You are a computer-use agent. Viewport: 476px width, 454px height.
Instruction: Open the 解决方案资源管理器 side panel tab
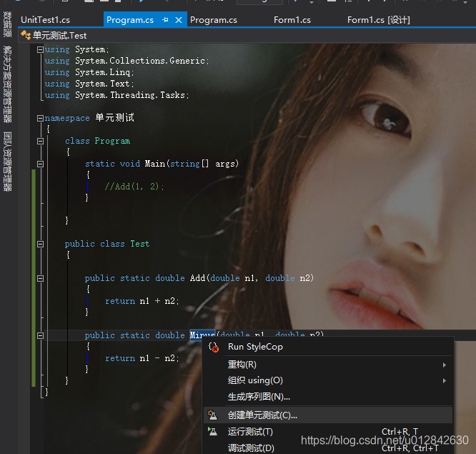(x=7, y=84)
